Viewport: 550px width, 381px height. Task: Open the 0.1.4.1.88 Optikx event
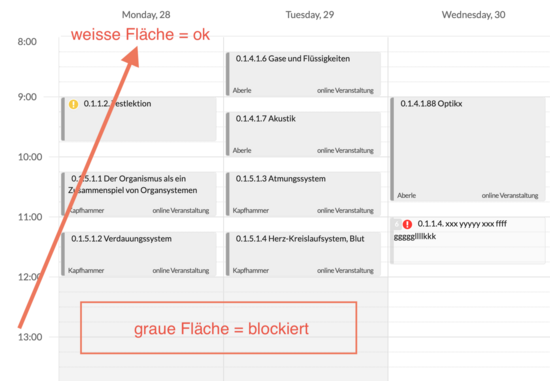coord(468,149)
